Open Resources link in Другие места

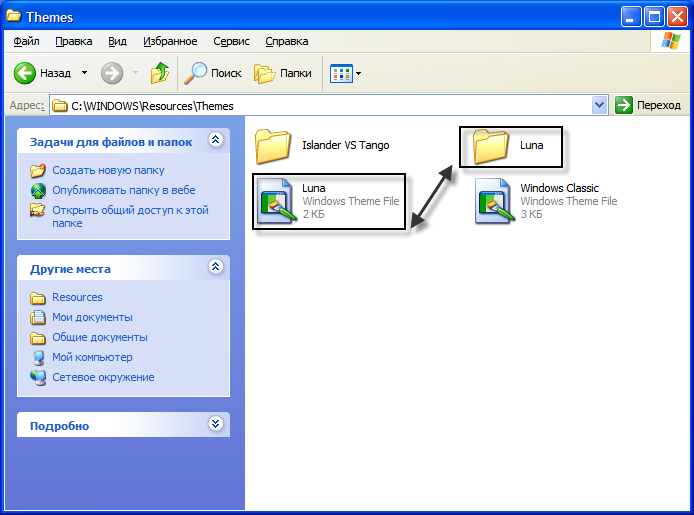point(77,297)
